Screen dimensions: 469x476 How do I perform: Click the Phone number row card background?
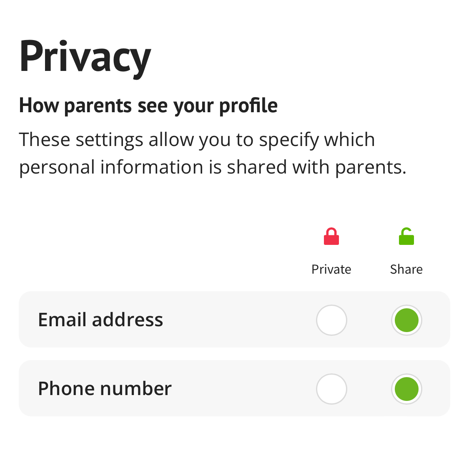click(x=234, y=388)
